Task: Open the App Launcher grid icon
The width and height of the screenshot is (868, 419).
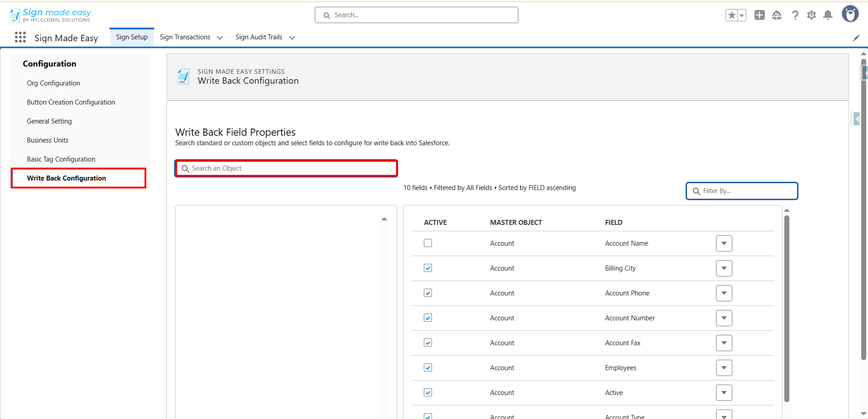Action: tap(20, 38)
